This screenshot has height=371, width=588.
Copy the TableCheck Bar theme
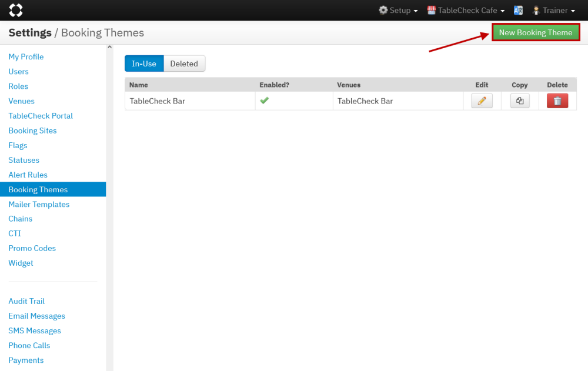click(x=520, y=101)
